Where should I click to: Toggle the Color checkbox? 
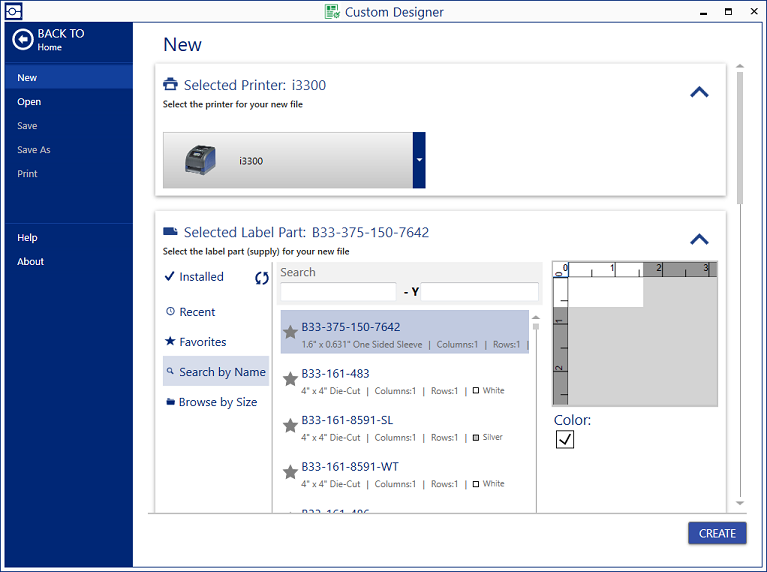pyautogui.click(x=565, y=439)
